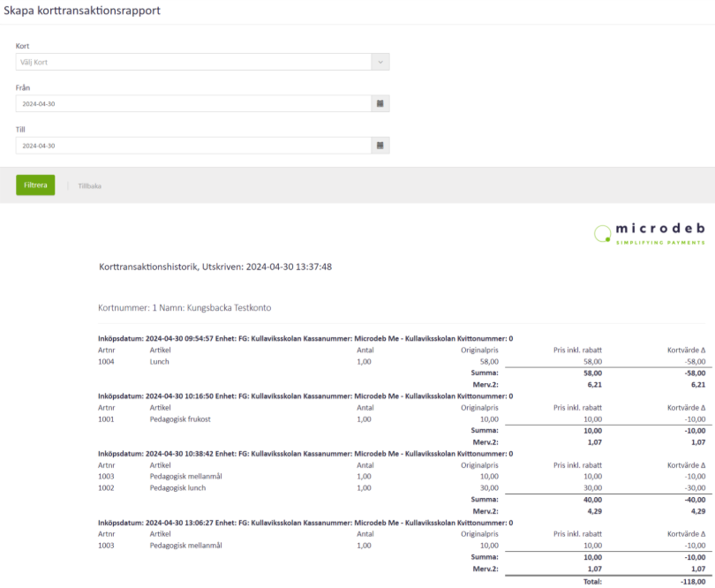Select the Lunch article row
Screen dimensions: 715x588
tap(160, 362)
